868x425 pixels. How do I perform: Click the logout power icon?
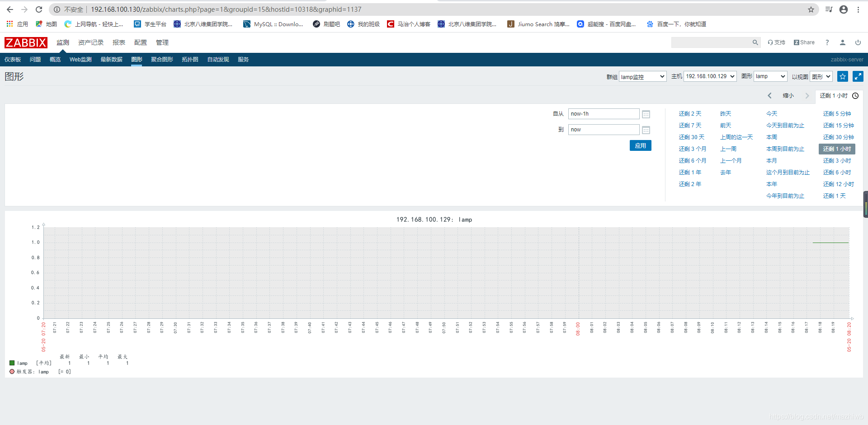click(858, 42)
